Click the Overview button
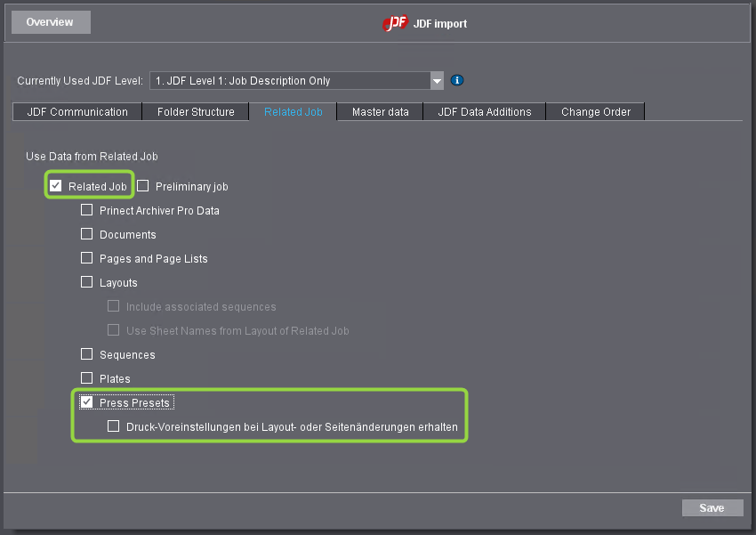 pyautogui.click(x=50, y=21)
